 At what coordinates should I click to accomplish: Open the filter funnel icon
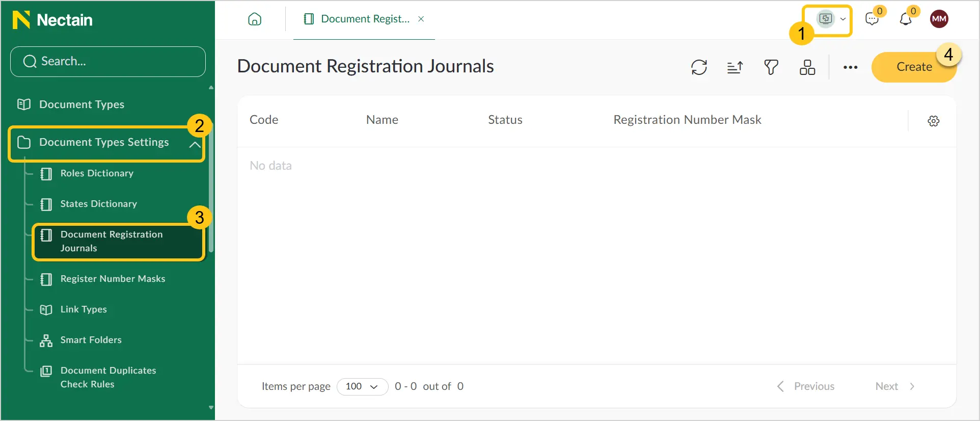click(771, 67)
